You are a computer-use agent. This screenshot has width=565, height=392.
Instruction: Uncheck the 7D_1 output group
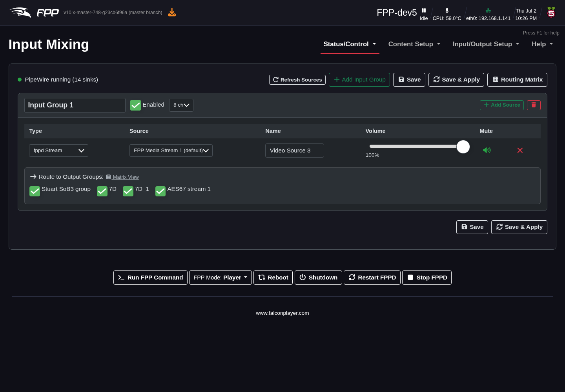[x=128, y=191]
